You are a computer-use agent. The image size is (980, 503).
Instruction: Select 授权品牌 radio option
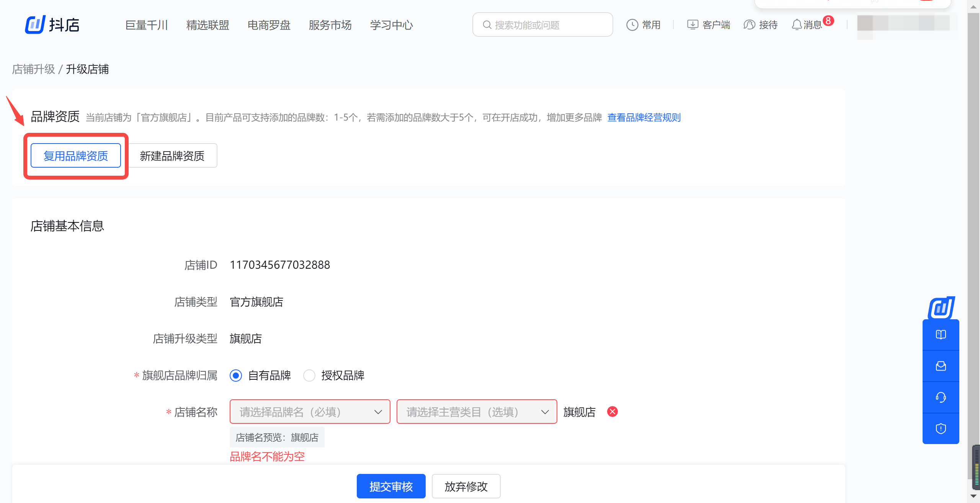[x=309, y=376]
